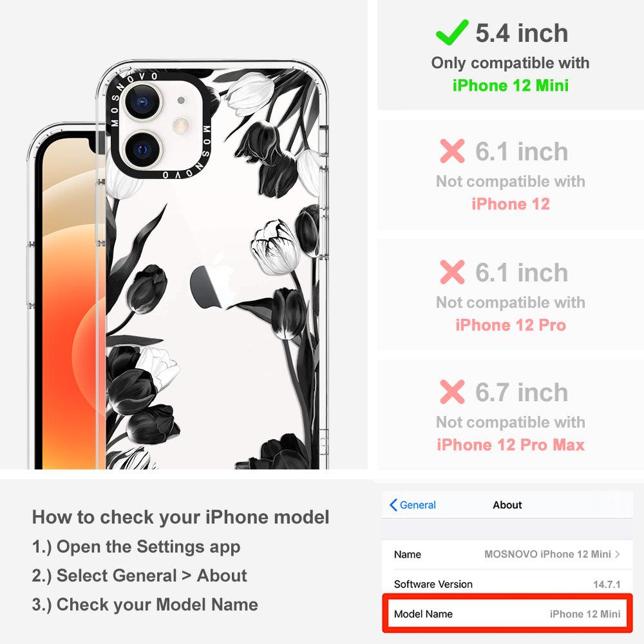The image size is (644, 644).
Task: Click the iPhone 12 Pro Max label
Action: point(511,445)
